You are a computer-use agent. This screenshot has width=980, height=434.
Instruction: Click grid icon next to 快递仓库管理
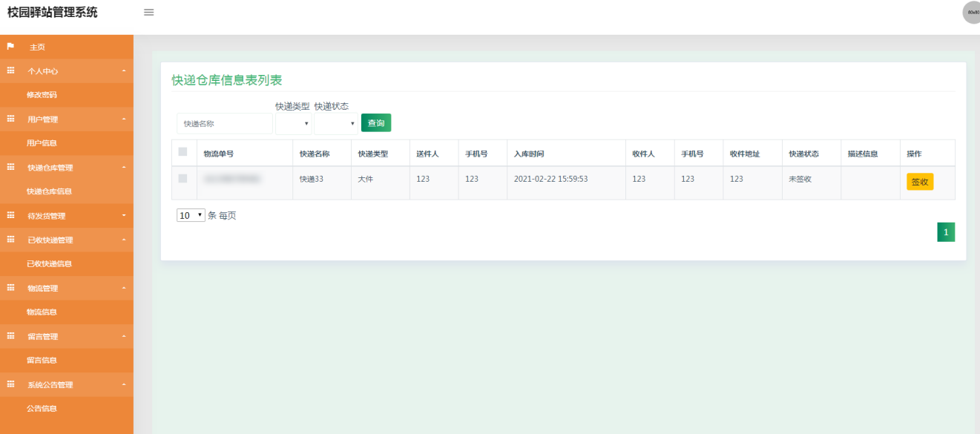[x=10, y=167]
